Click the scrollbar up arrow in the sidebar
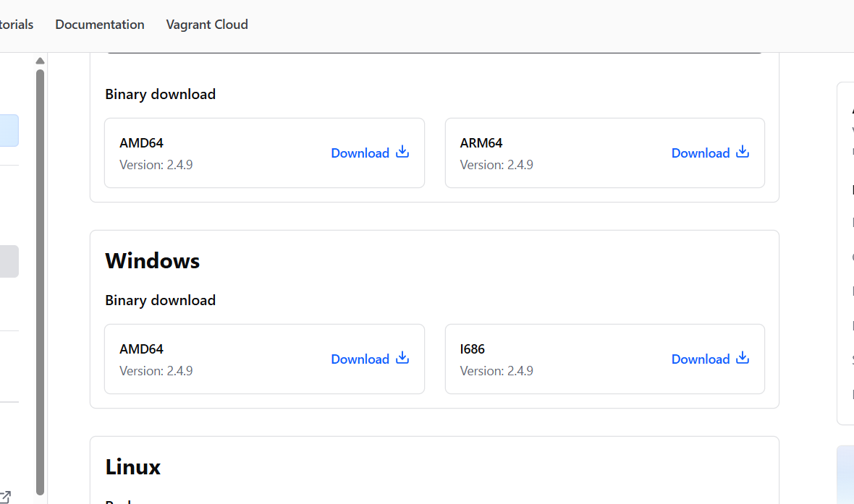The height and width of the screenshot is (504, 854). 40,61
